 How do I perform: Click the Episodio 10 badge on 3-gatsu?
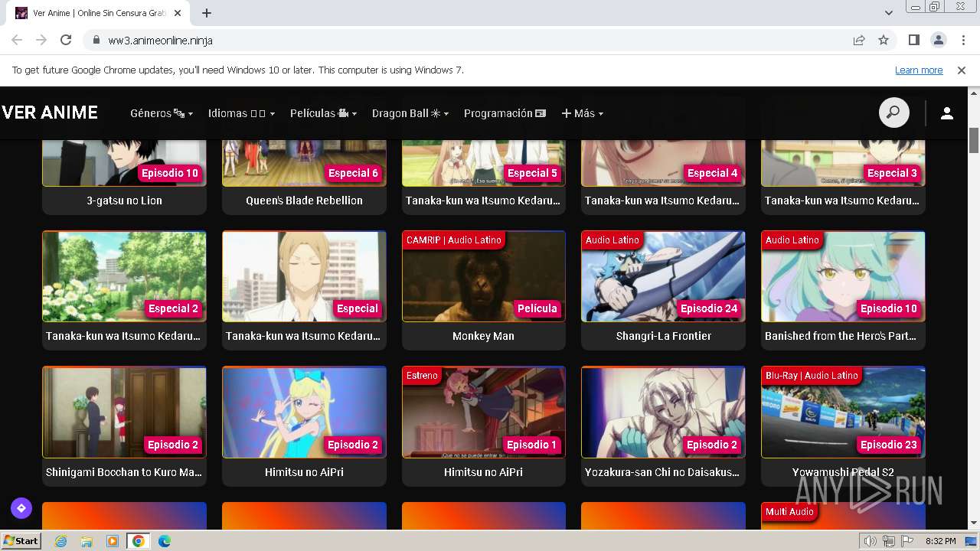coord(170,173)
